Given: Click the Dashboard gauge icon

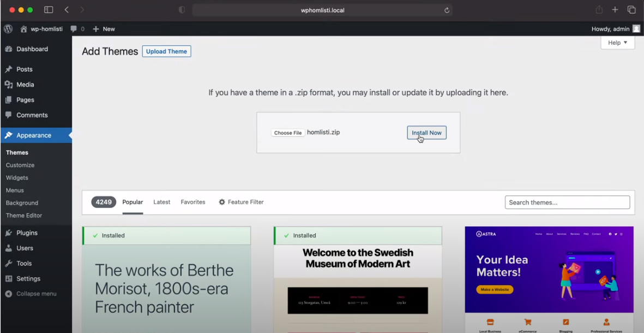Looking at the screenshot, I should point(9,49).
